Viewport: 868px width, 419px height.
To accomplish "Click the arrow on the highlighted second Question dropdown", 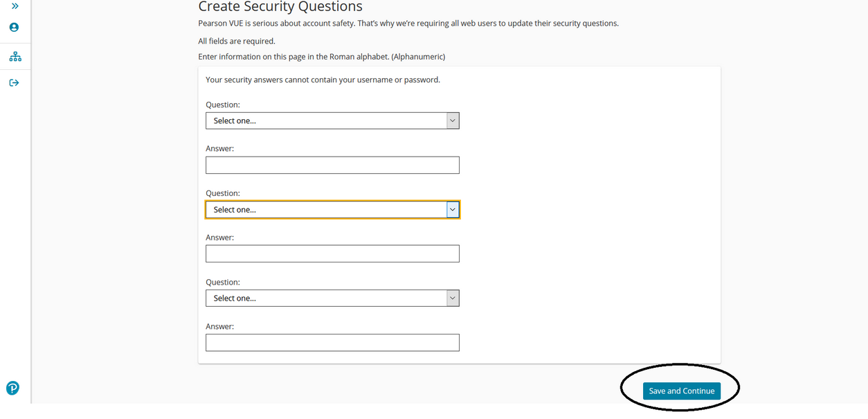I will click(x=452, y=209).
